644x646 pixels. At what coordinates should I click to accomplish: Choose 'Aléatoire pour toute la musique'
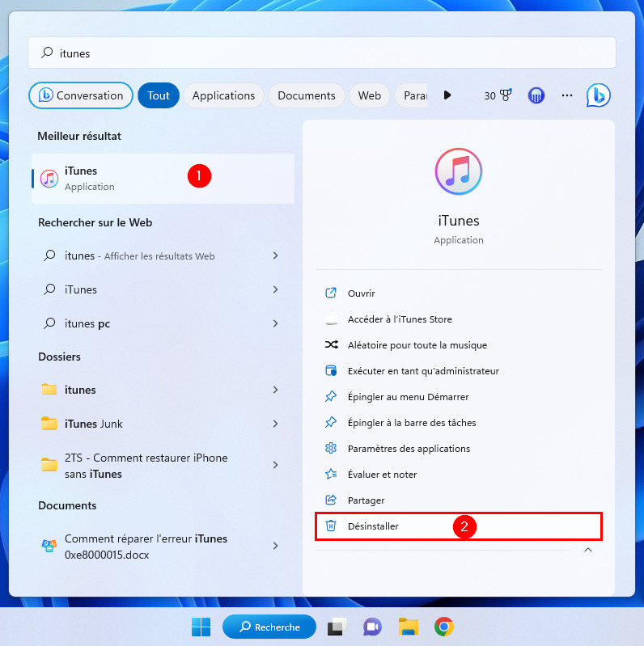point(459,345)
